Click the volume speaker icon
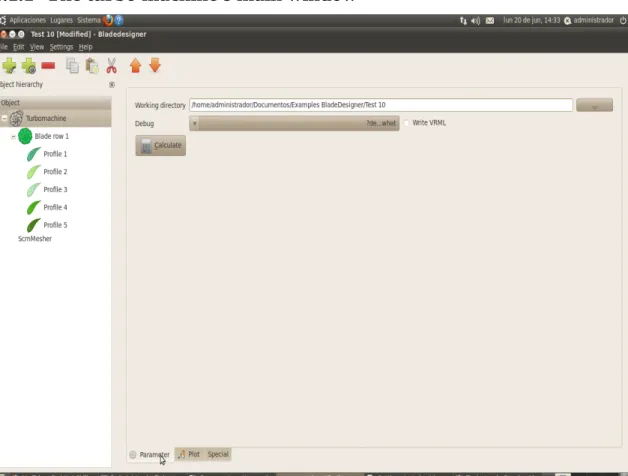This screenshot has width=628, height=476. (x=475, y=20)
